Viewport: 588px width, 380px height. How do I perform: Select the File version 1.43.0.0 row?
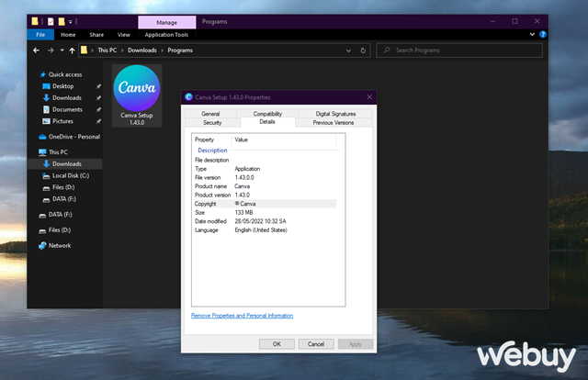point(265,178)
